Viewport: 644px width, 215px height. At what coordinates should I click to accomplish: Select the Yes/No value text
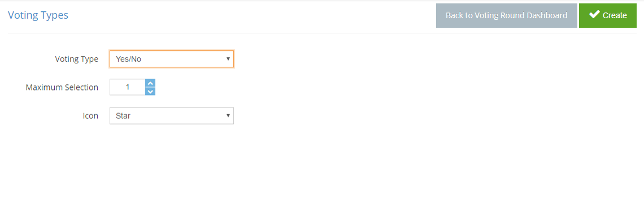point(128,59)
